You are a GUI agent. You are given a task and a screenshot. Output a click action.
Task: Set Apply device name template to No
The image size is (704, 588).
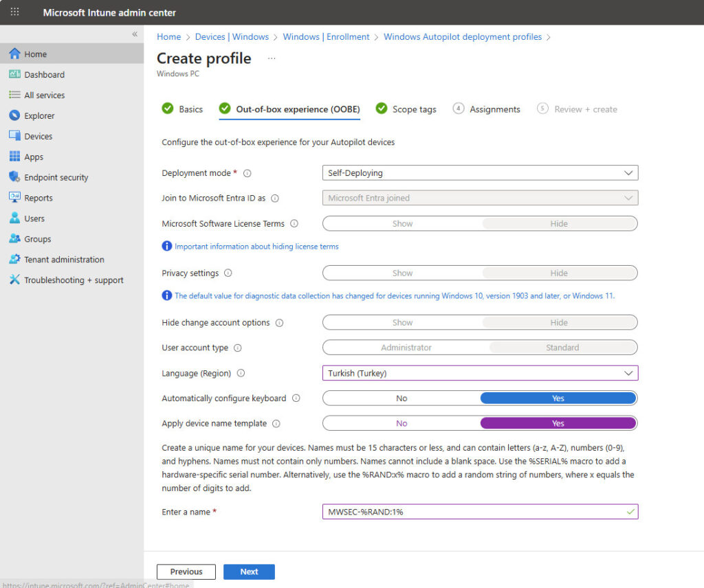click(x=401, y=423)
